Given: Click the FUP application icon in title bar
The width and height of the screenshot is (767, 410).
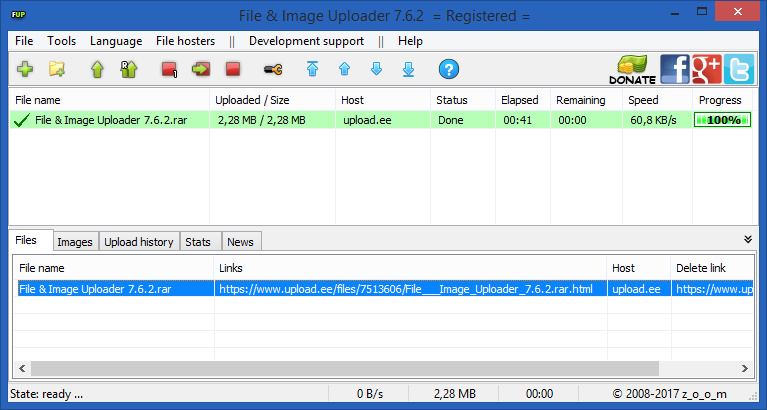Looking at the screenshot, I should point(18,15).
